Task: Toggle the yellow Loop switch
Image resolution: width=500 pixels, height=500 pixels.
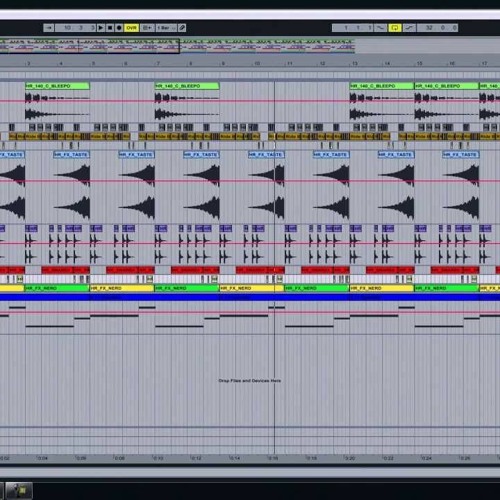Action: (395, 28)
